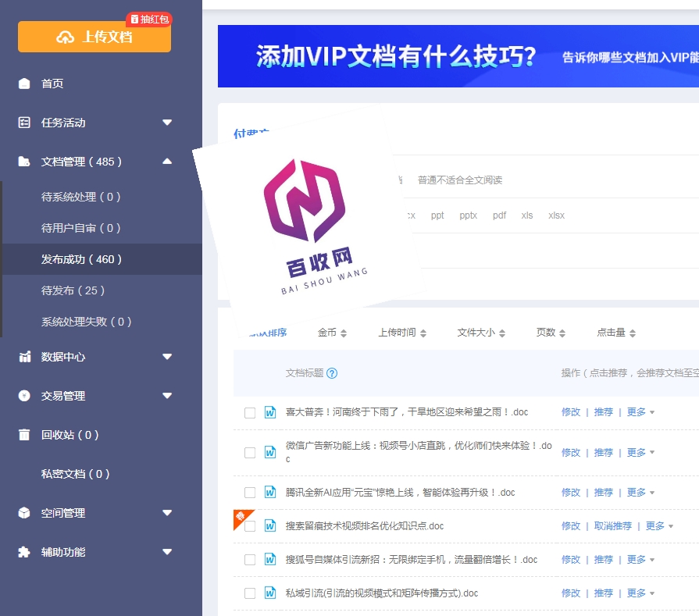Open 更多 dropdown for 搜索留痕技术 document
Viewport: 699px width, 616px height.
tap(659, 526)
